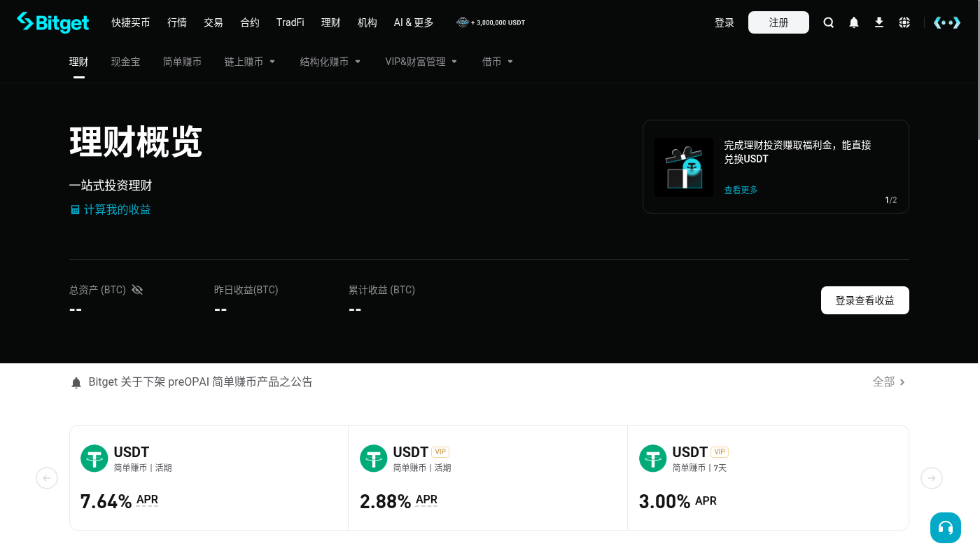Click the 3,000,000 USDT promo badge
The image size is (980, 560).
[491, 22]
